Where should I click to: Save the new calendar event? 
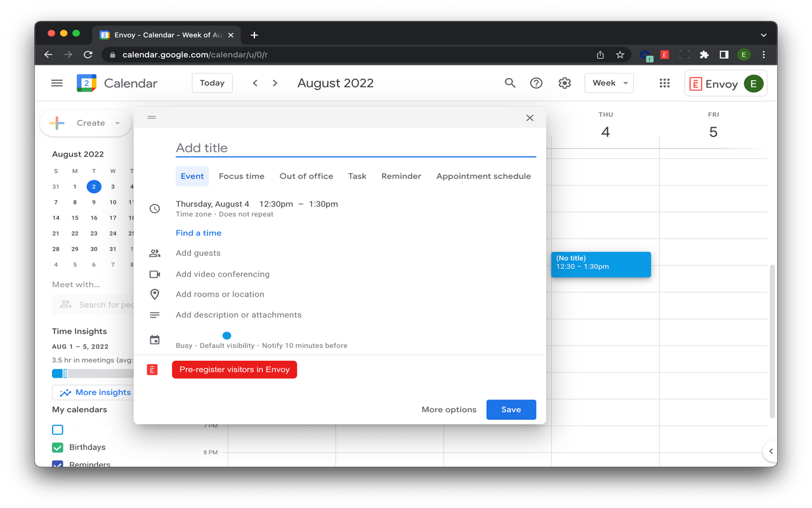(x=511, y=410)
